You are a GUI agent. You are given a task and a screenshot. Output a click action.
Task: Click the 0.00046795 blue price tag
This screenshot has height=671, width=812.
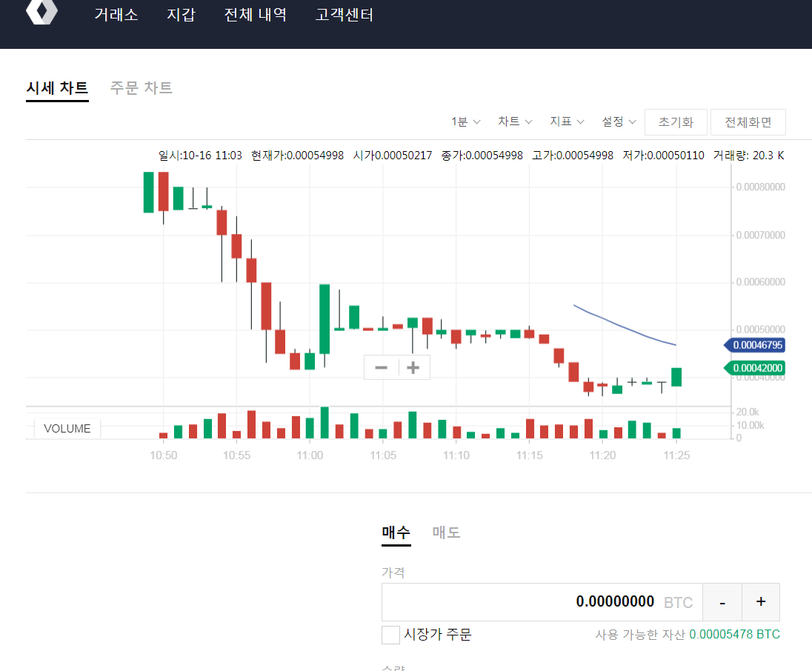point(754,345)
